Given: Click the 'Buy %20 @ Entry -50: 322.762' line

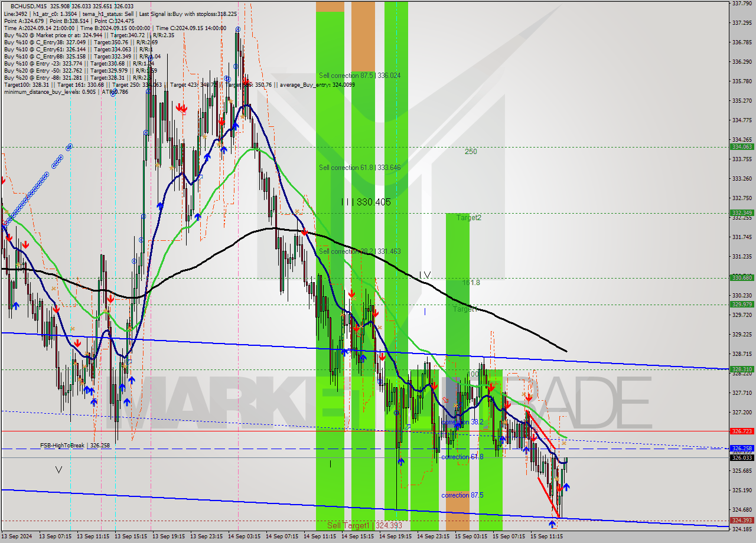Looking at the screenshot, I should [x=80, y=70].
